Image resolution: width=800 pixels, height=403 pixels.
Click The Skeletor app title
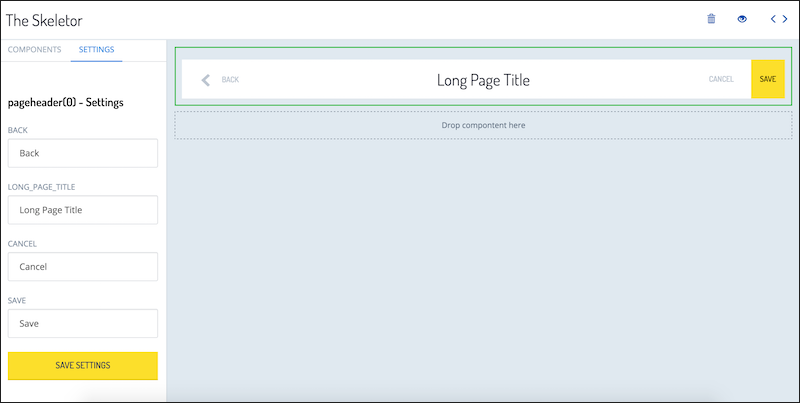(44, 20)
